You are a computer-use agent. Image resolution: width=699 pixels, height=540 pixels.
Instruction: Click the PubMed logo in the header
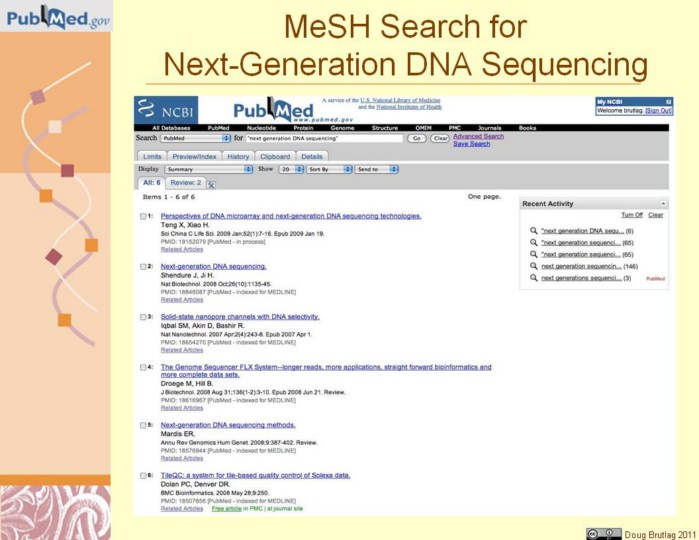pyautogui.click(x=273, y=109)
